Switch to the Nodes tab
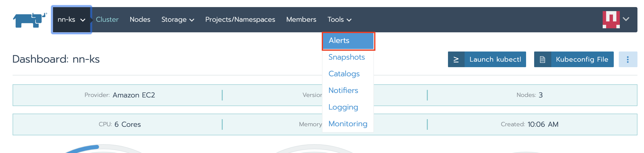Screen dimensions: 644x153 (x=140, y=20)
